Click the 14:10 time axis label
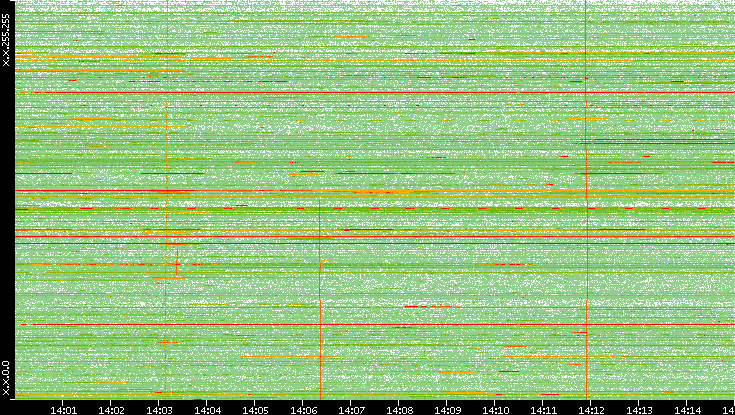Image resolution: width=735 pixels, height=415 pixels. [x=495, y=410]
